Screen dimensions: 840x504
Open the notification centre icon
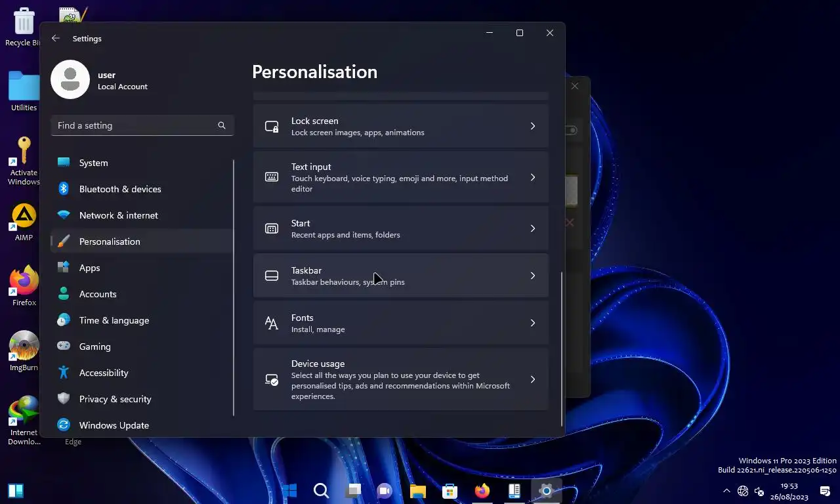click(x=825, y=491)
